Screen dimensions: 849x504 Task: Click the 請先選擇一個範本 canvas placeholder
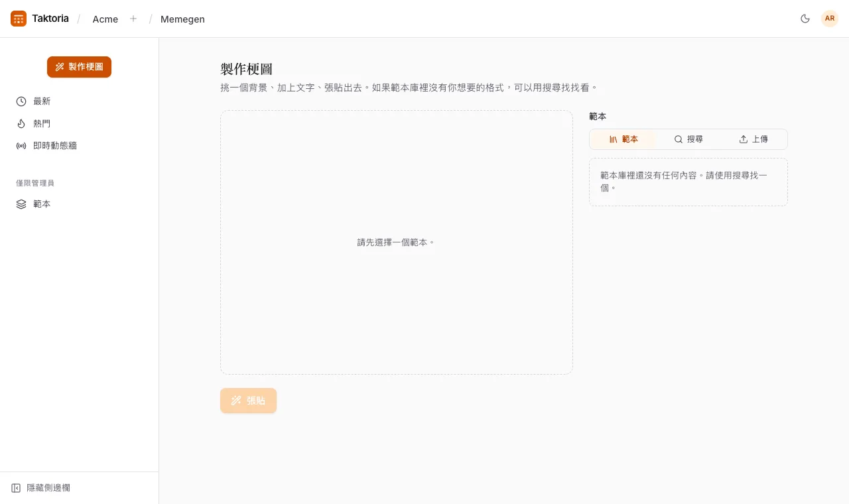point(396,243)
